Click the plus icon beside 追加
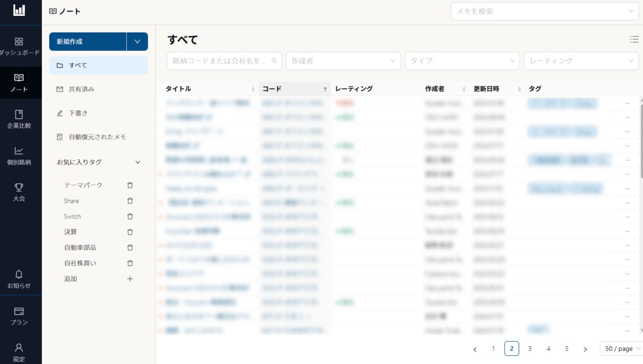This screenshot has height=364, width=643. 130,279
